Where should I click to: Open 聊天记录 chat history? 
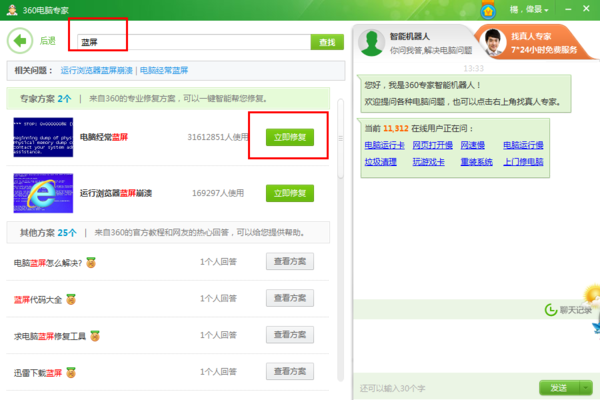click(x=576, y=310)
